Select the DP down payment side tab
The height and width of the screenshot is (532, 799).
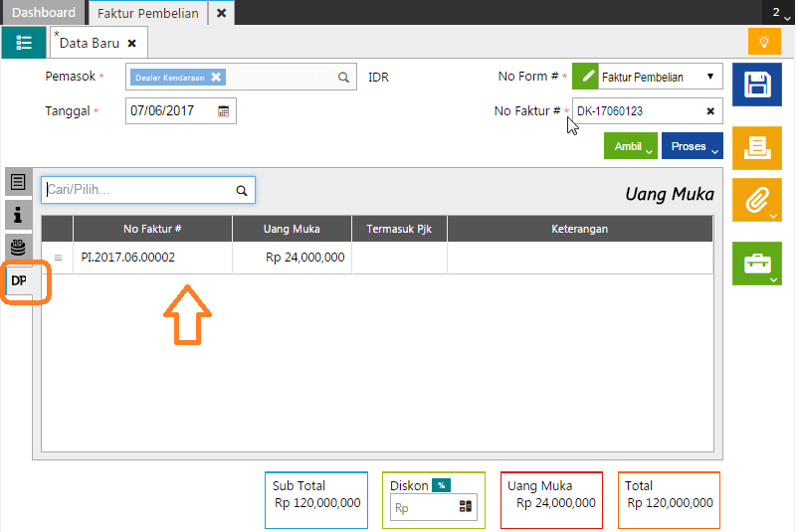pyautogui.click(x=19, y=280)
